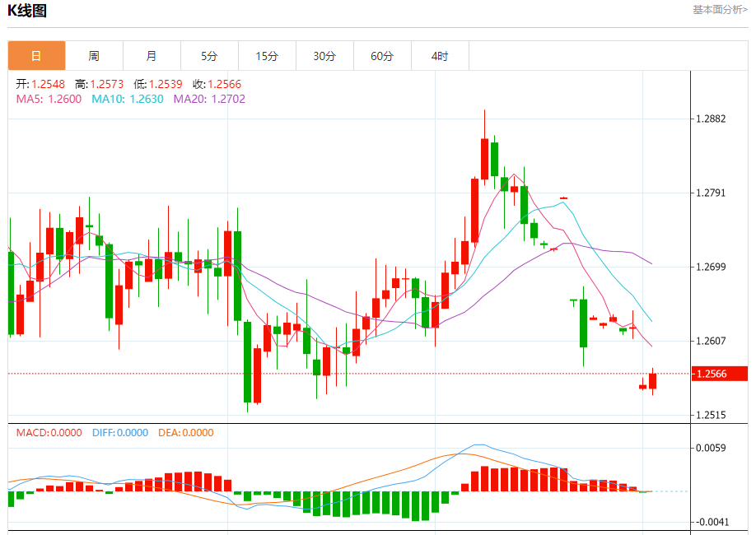Click the DEA value label
This screenshot has width=756, height=535.
coord(185,433)
